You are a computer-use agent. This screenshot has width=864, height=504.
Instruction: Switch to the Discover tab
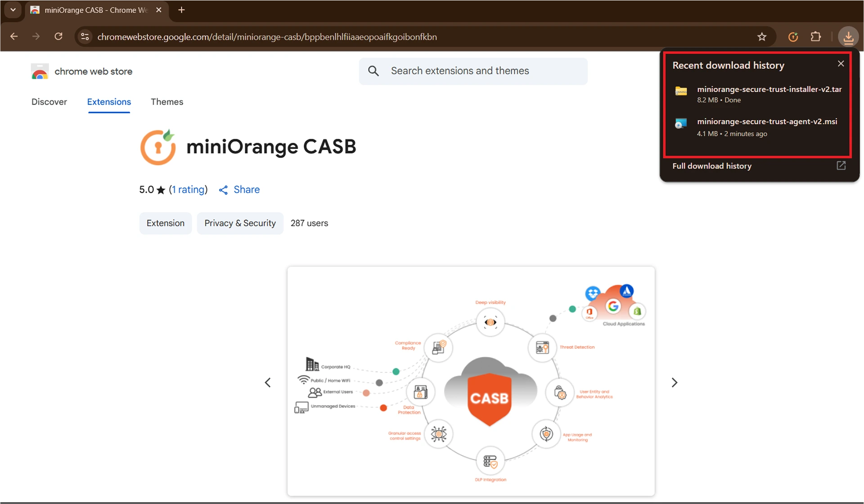point(49,102)
